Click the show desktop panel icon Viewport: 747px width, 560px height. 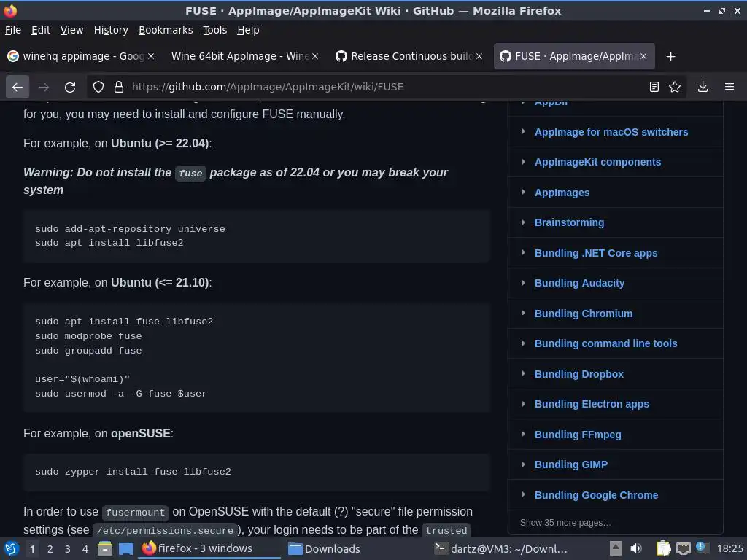click(x=125, y=548)
